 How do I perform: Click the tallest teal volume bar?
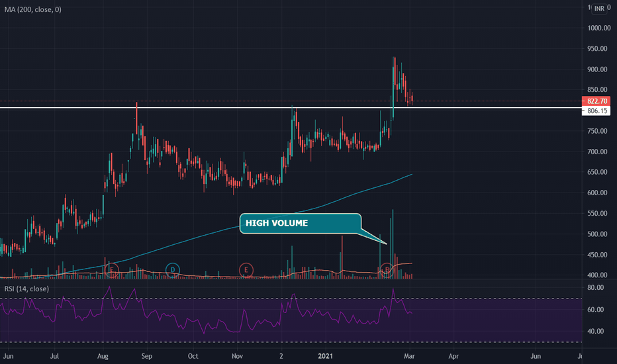(x=393, y=244)
